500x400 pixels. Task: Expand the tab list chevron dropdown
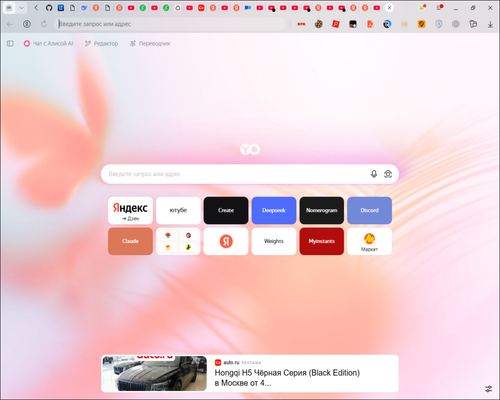coord(22,8)
